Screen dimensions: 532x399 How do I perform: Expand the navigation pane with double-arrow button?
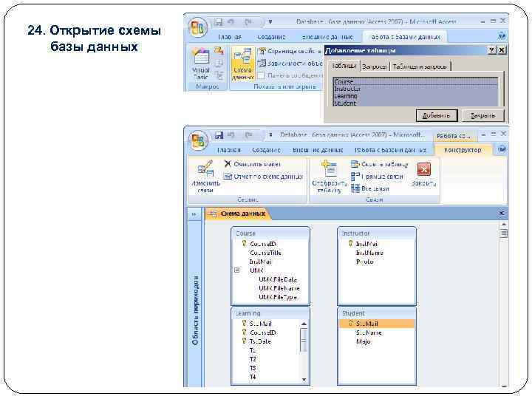point(194,214)
